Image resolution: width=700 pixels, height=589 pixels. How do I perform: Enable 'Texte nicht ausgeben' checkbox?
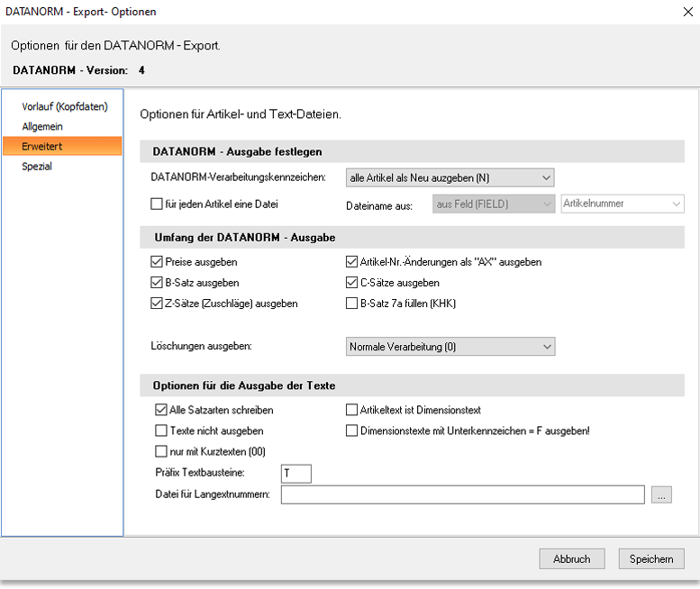[160, 430]
